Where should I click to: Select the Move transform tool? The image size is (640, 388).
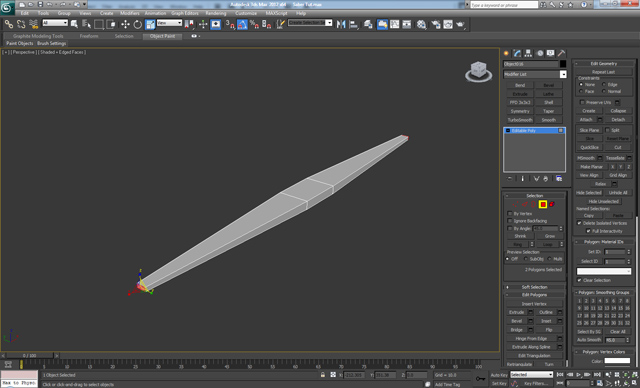tap(125, 24)
